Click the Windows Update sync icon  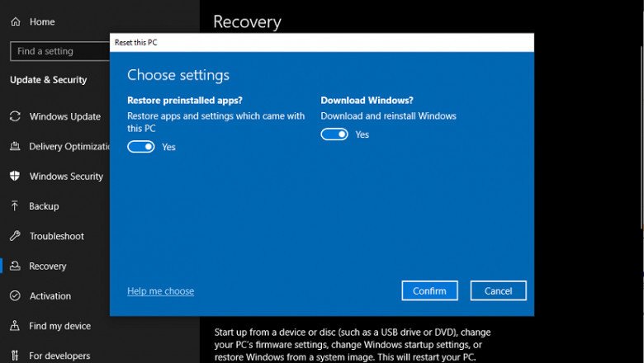coord(15,116)
